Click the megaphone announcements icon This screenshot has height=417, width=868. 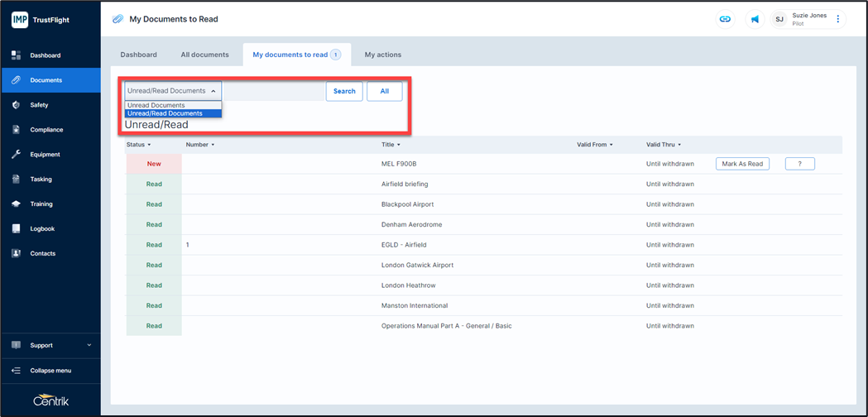[x=755, y=19]
